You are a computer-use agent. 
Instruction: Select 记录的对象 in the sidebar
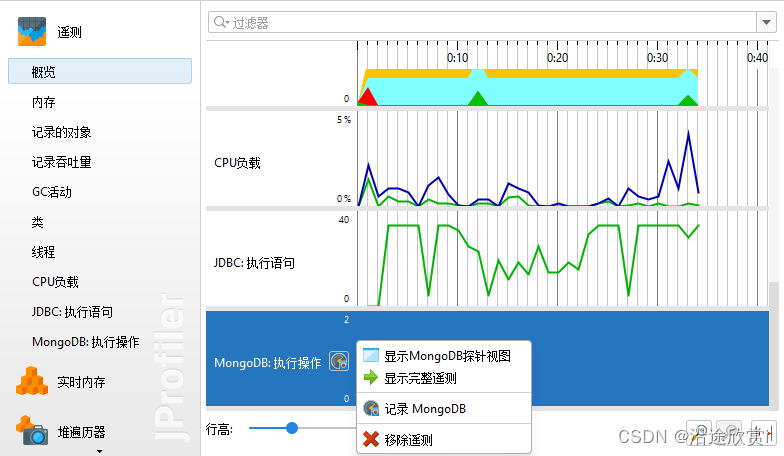coord(62,132)
